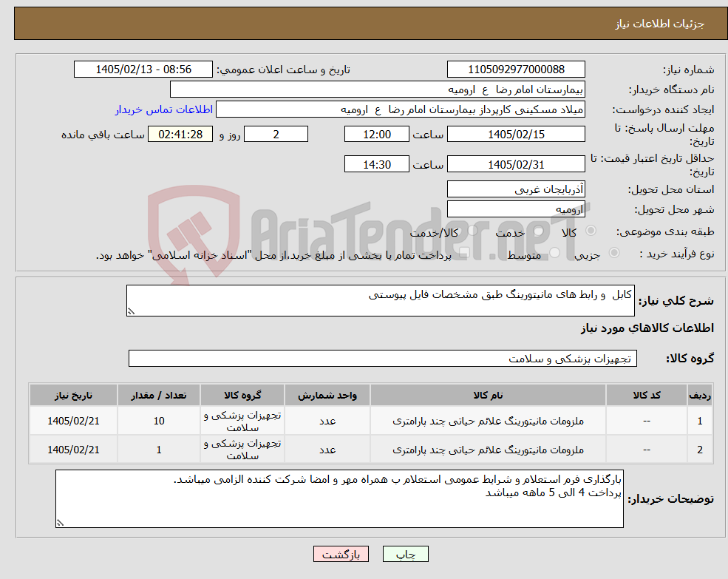Click the اطلاعات کالاهای مورد نیاز heading
The width and height of the screenshot is (728, 579).
click(647, 328)
